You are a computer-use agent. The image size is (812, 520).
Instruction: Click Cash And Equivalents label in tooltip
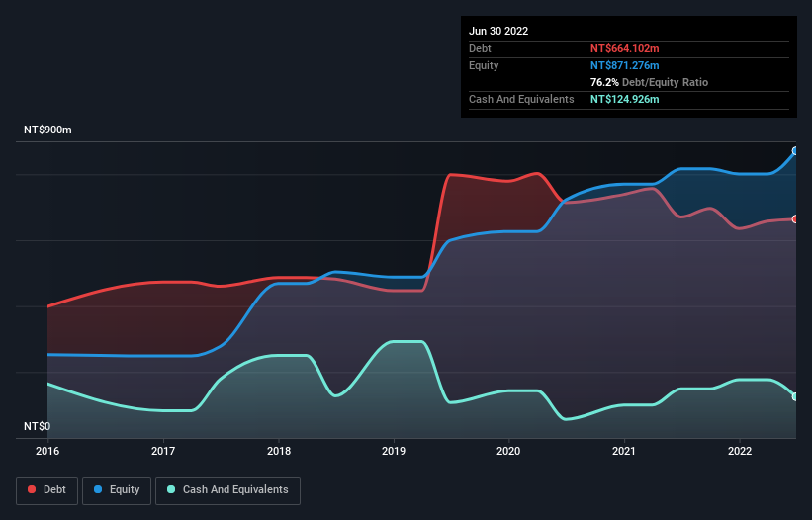pos(521,99)
